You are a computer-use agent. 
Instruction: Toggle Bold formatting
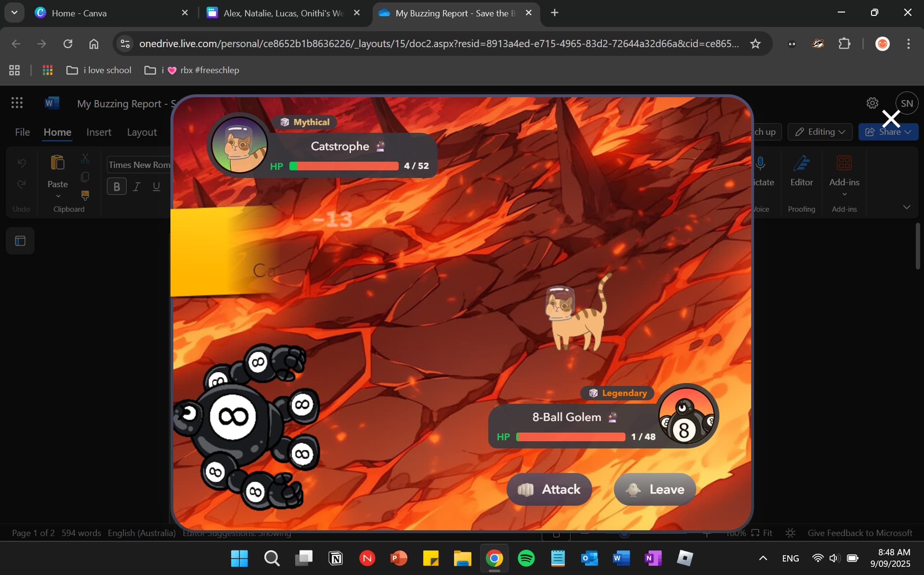117,187
